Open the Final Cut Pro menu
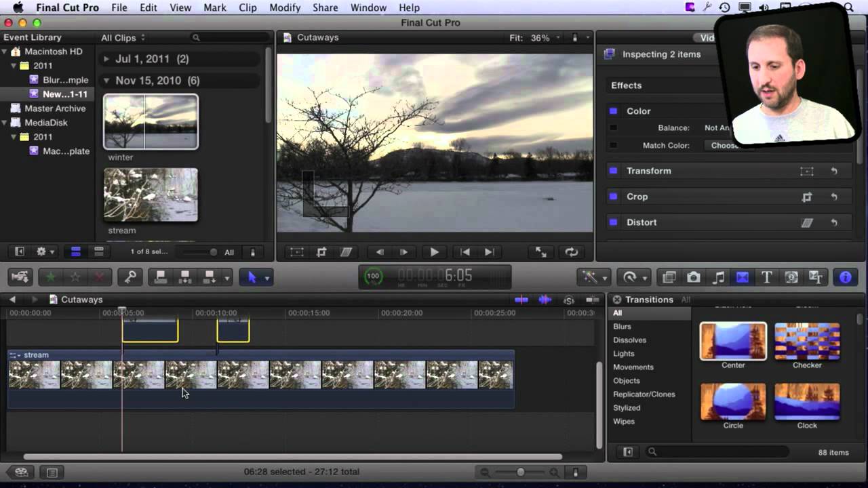 pyautogui.click(x=67, y=7)
